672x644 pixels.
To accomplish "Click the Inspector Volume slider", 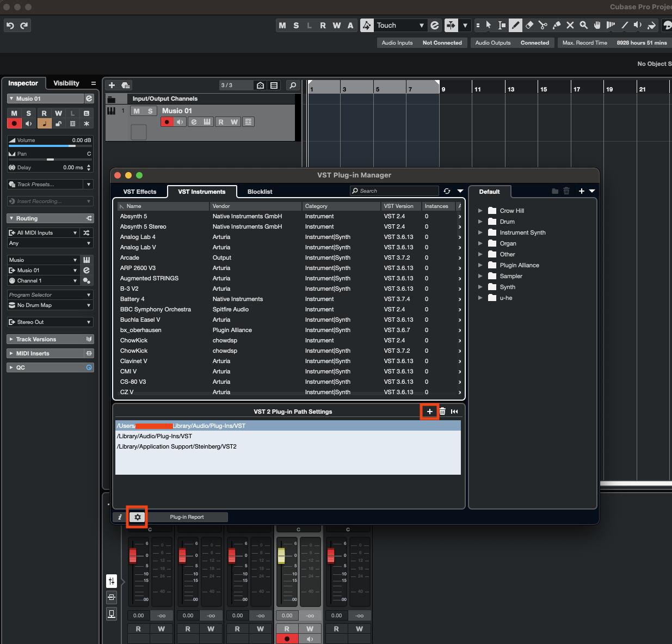I will pos(50,145).
